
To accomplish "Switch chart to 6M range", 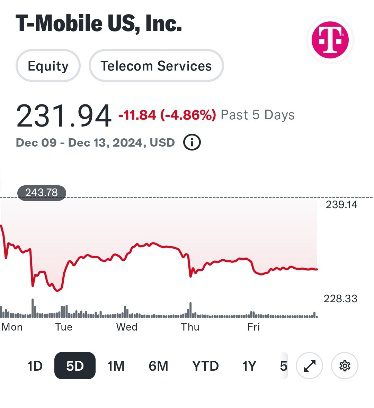I will tap(158, 366).
